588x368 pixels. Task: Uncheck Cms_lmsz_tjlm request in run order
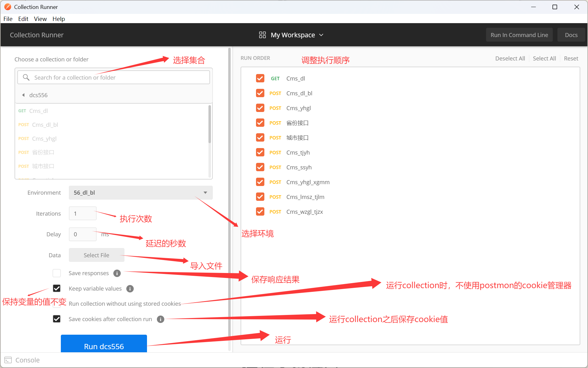click(260, 197)
